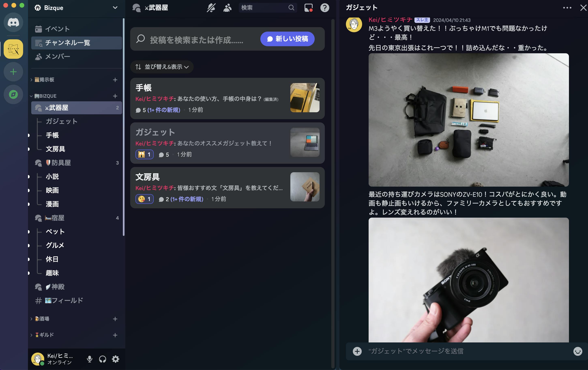This screenshot has width=588, height=370.
Task: Click the 手帳 post thumbnail image
Action: pos(305,98)
